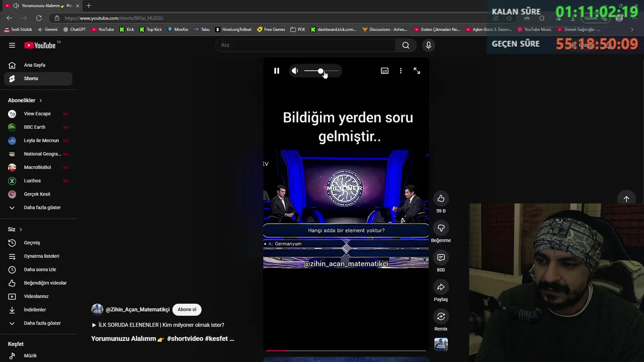The width and height of the screenshot is (644, 362).
Task: Subscribe with the Abone ol button
Action: pos(187,310)
